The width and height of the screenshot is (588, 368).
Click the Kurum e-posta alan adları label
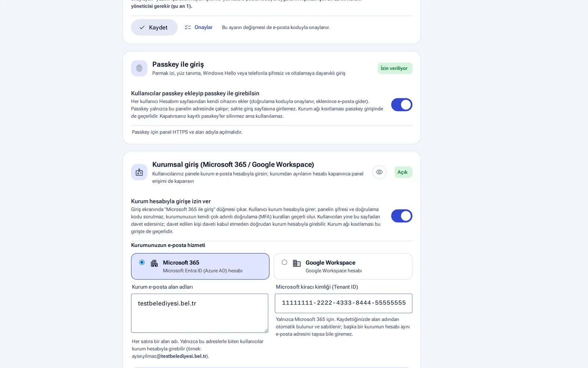162,287
